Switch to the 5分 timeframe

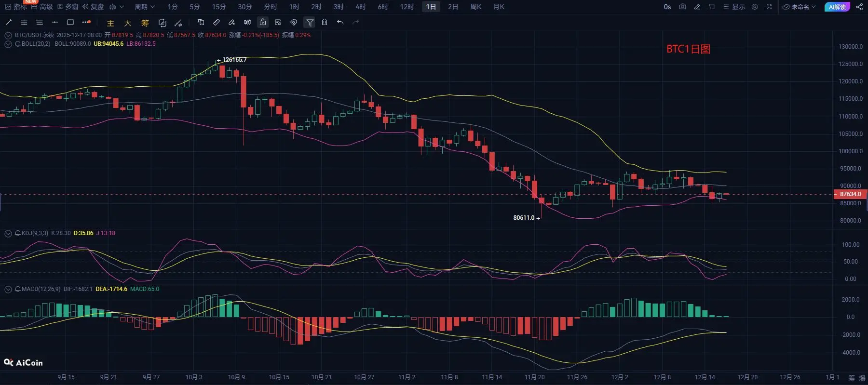195,7
